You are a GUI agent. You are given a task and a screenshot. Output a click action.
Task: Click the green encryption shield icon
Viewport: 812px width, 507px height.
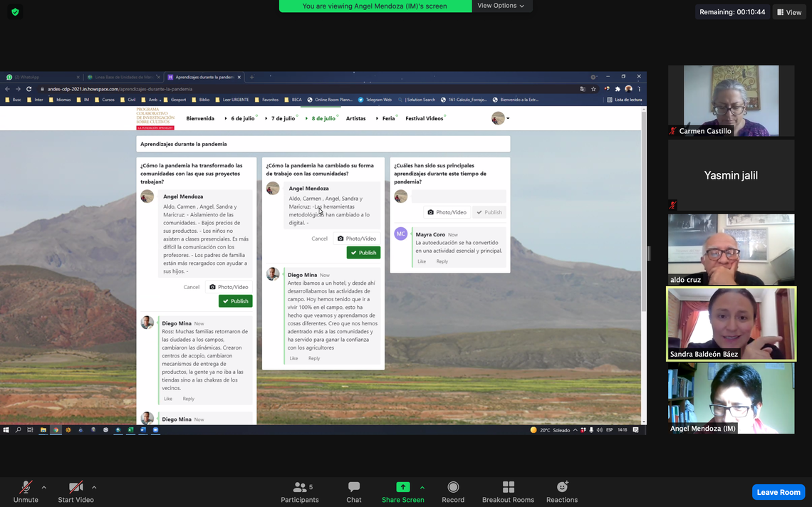pyautogui.click(x=15, y=12)
